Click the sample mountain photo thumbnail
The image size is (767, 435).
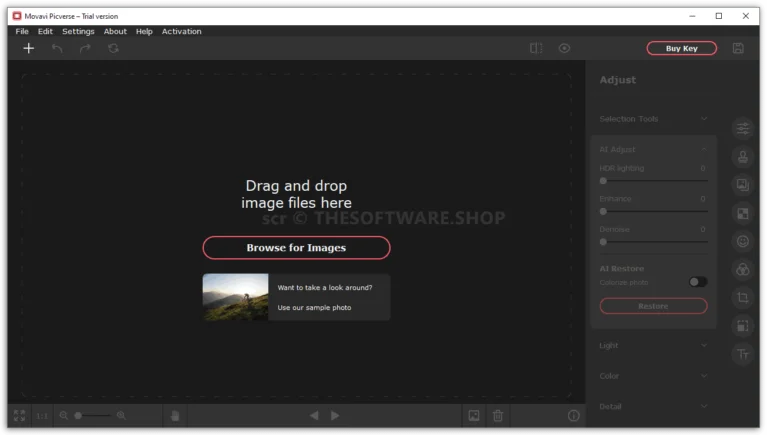click(236, 297)
